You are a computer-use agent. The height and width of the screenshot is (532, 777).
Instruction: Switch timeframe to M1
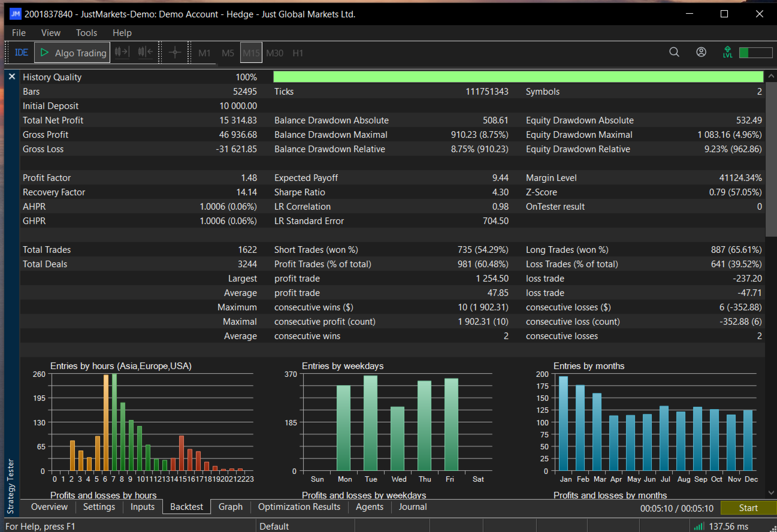204,53
